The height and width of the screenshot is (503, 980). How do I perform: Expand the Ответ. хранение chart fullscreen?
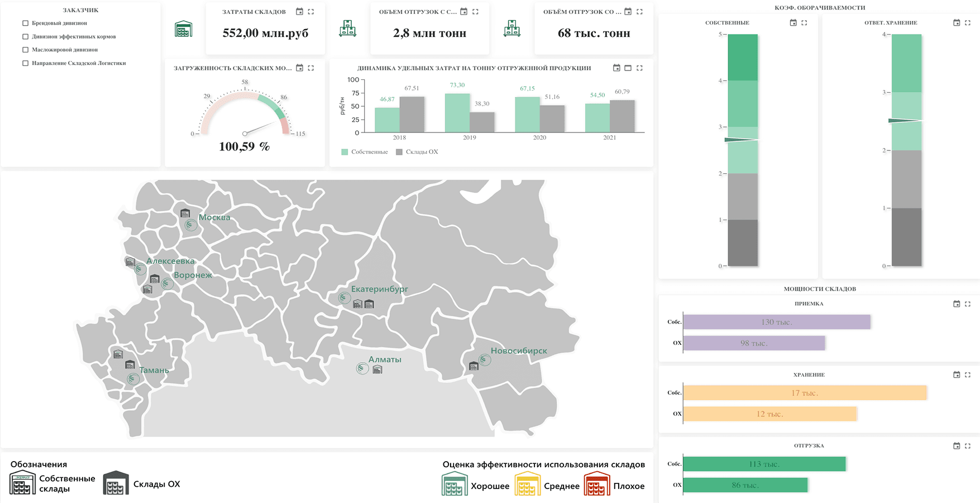pyautogui.click(x=968, y=23)
